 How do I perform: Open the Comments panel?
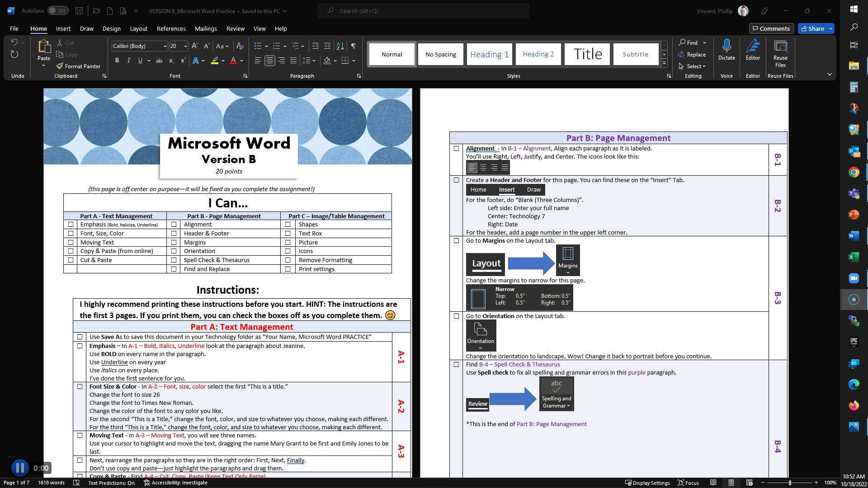click(772, 28)
